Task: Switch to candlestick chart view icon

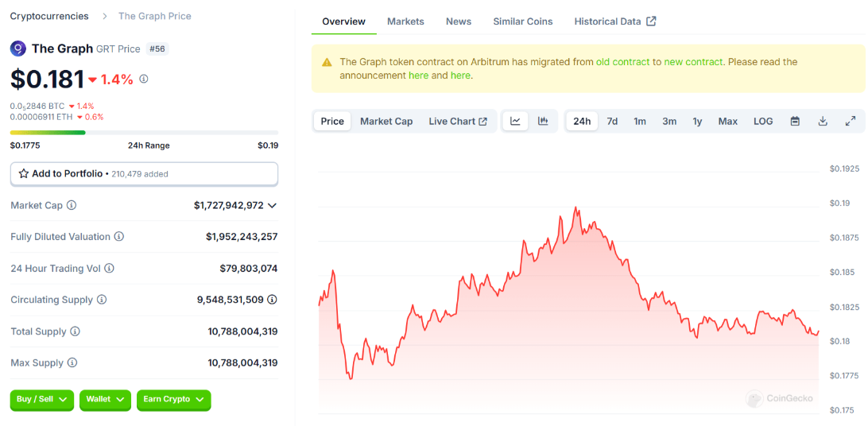Action: pos(543,121)
